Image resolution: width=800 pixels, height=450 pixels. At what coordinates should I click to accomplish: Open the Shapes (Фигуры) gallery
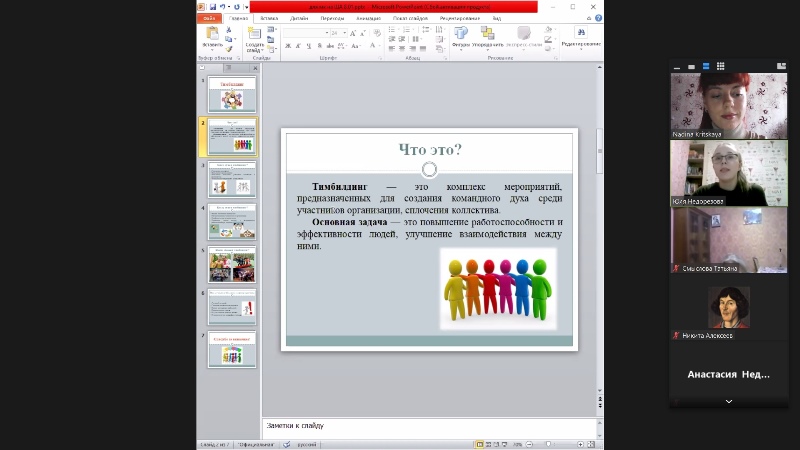pos(461,36)
